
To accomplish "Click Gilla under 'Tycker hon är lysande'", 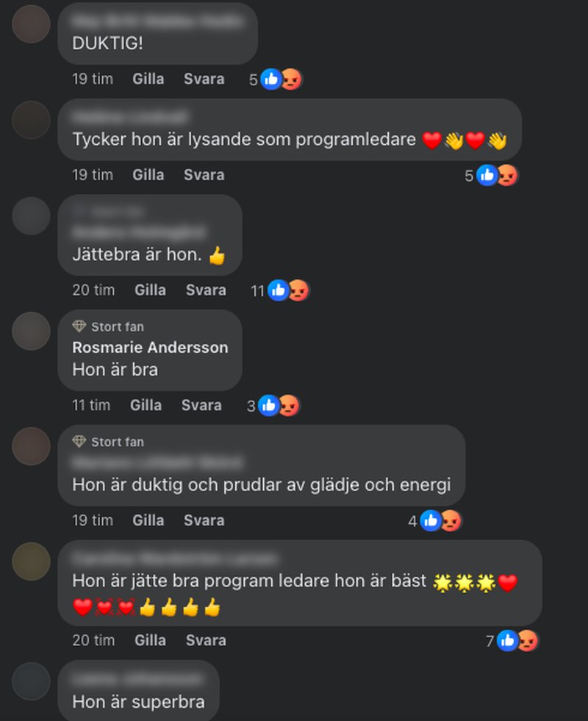I will pos(148,175).
